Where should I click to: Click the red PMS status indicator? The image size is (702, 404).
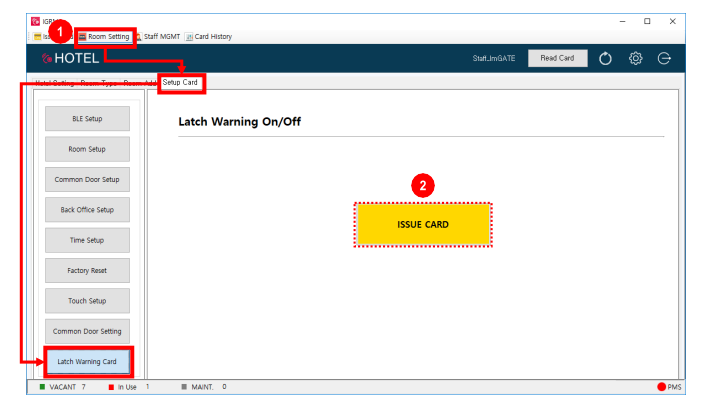(661, 387)
